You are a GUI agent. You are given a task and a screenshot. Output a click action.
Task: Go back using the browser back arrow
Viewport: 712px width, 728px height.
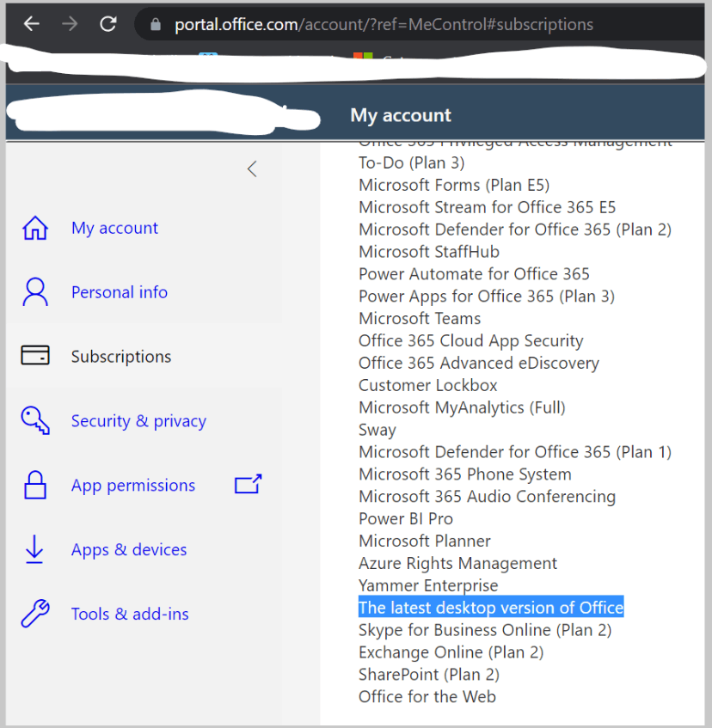click(32, 24)
